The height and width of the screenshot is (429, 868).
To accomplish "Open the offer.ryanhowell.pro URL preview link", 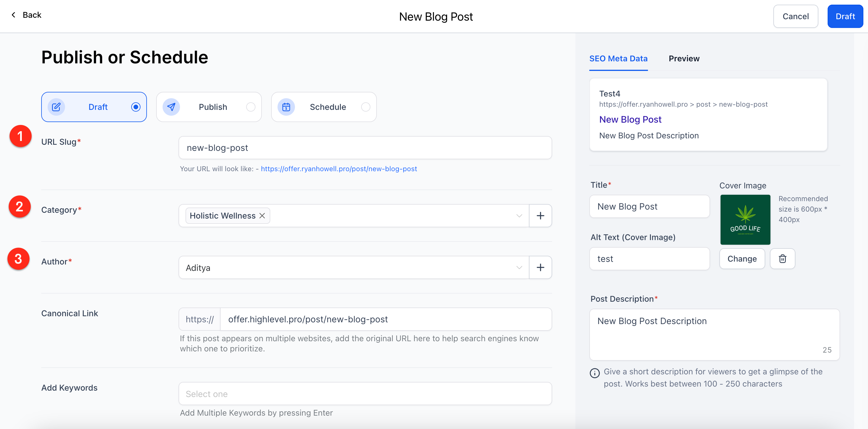I will click(x=339, y=169).
